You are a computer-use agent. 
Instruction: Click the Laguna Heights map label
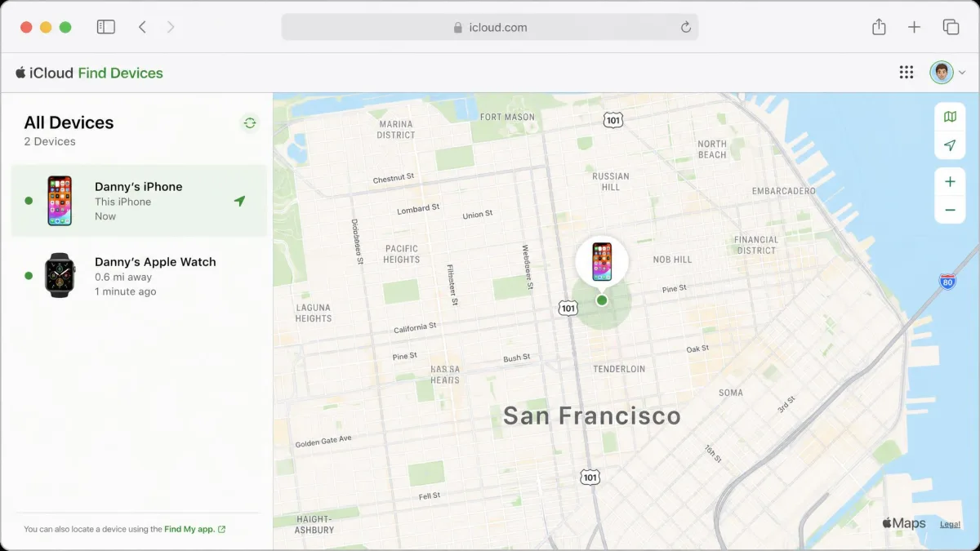pos(314,313)
